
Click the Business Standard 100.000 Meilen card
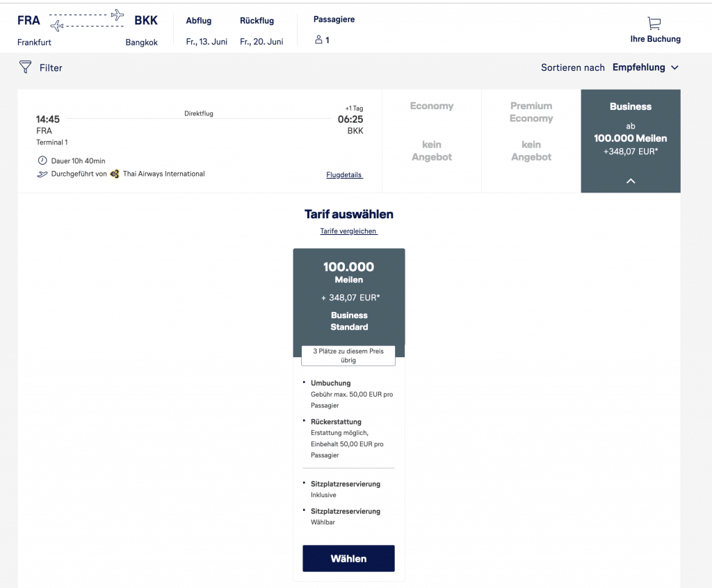click(348, 297)
